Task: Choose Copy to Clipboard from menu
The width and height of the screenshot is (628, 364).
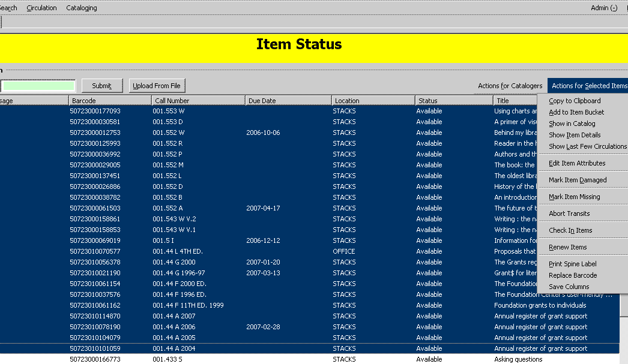Action: pos(575,101)
